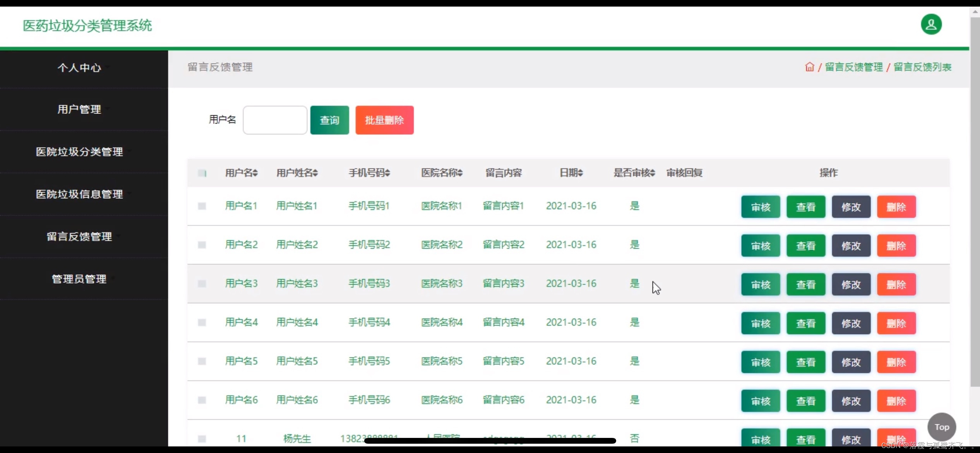Image resolution: width=980 pixels, height=453 pixels.
Task: Click 修改 for 用户名1 row
Action: coord(851,207)
